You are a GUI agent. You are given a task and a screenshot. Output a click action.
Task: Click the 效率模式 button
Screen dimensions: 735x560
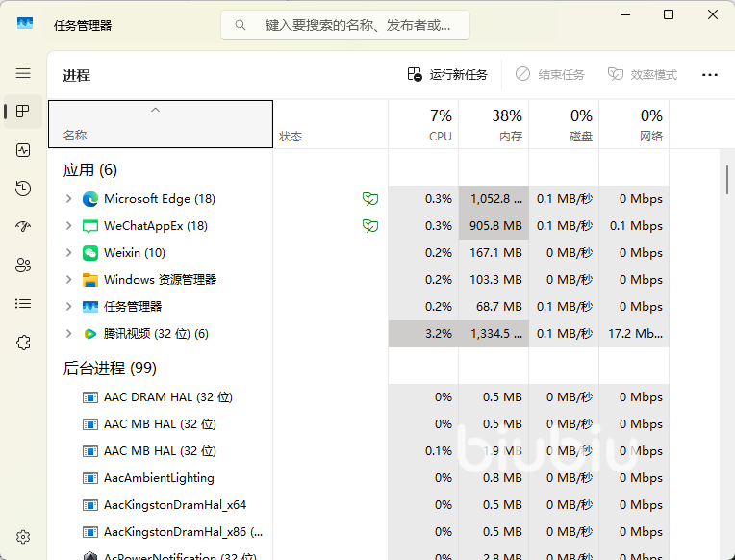click(643, 74)
